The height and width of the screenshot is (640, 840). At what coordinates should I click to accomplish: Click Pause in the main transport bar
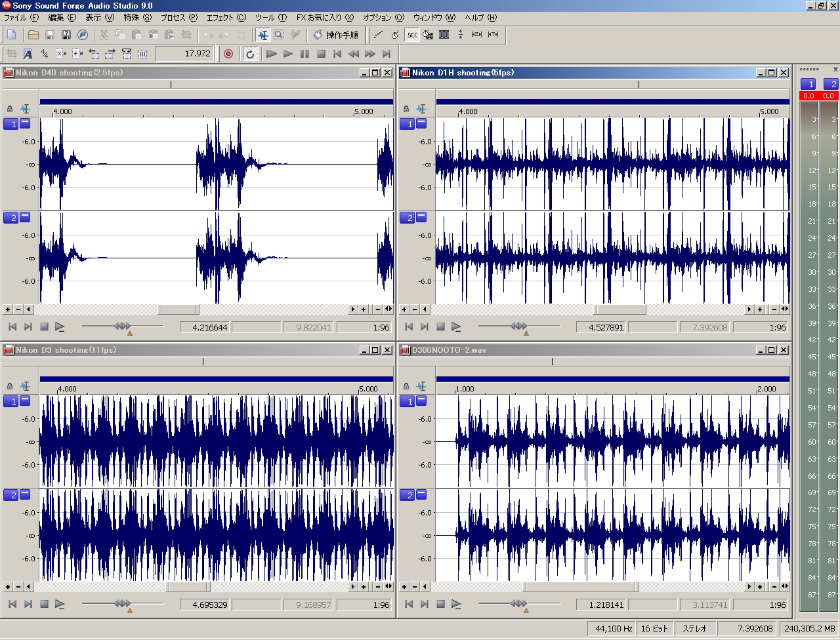304,54
